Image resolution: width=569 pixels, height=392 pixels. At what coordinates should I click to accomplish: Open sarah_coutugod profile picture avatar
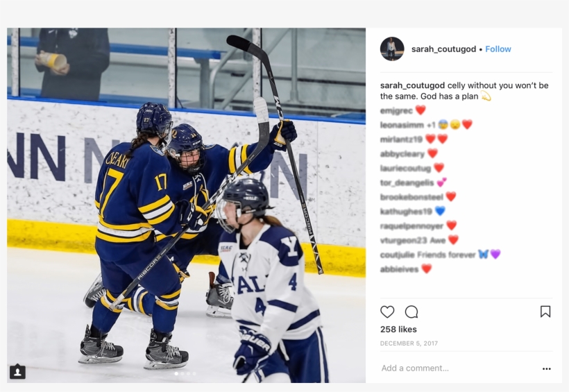(392, 49)
